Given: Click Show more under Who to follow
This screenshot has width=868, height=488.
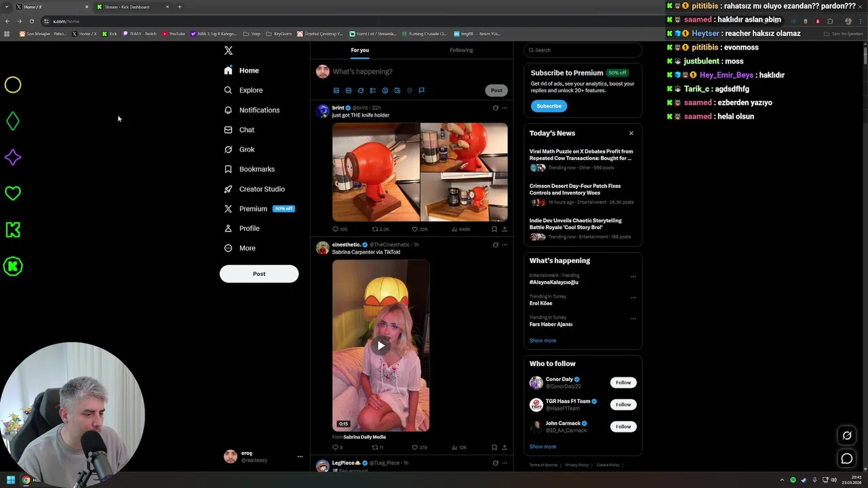Looking at the screenshot, I should (542, 447).
